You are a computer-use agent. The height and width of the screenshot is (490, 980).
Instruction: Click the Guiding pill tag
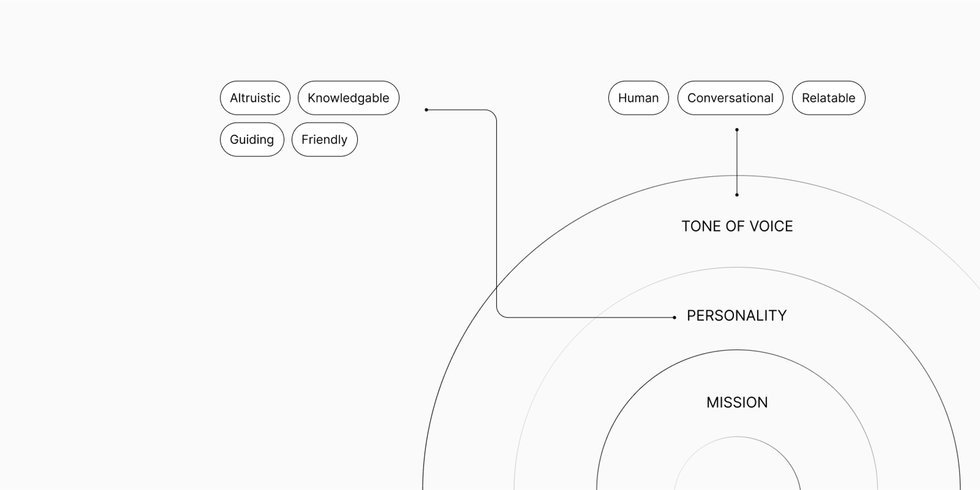point(252,139)
